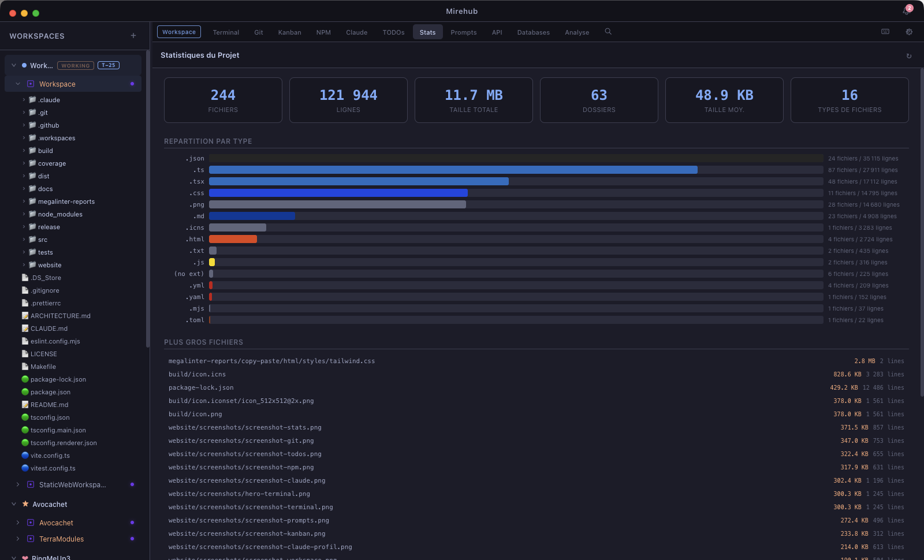This screenshot has width=924, height=560.
Task: Collapse the Workspace tree
Action: point(18,84)
